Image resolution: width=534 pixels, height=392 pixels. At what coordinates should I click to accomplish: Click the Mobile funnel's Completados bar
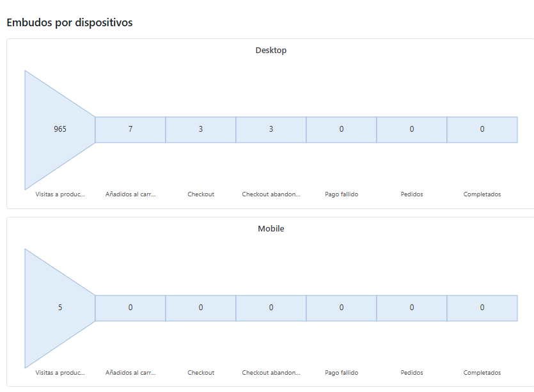(x=482, y=308)
